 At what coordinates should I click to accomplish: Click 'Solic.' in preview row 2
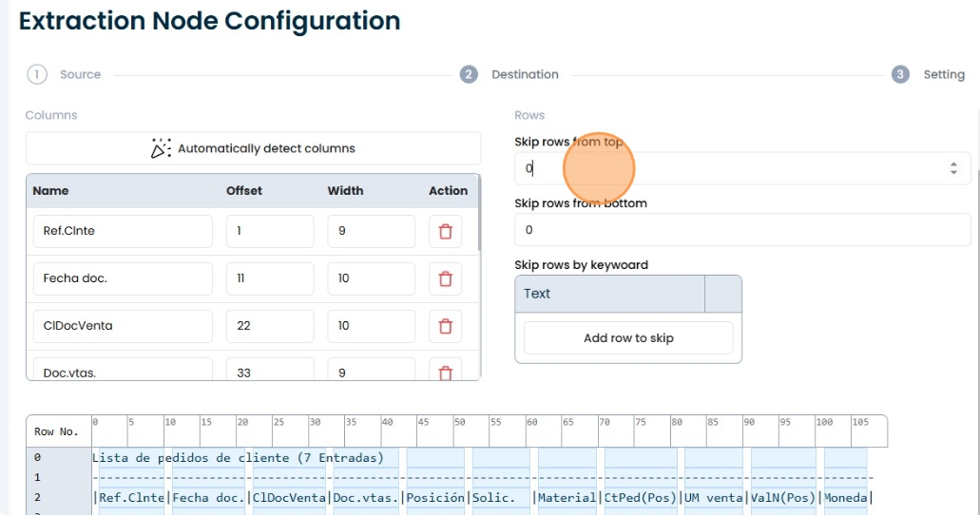(x=493, y=498)
